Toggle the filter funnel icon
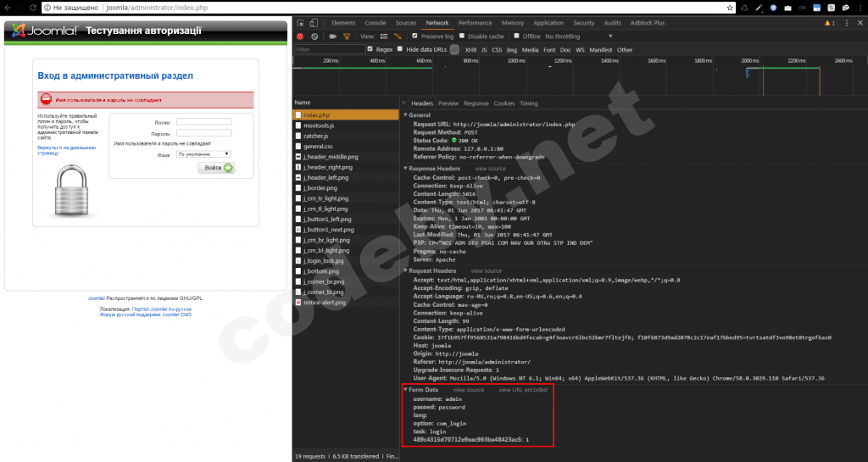This screenshot has height=462, width=868. coord(346,36)
